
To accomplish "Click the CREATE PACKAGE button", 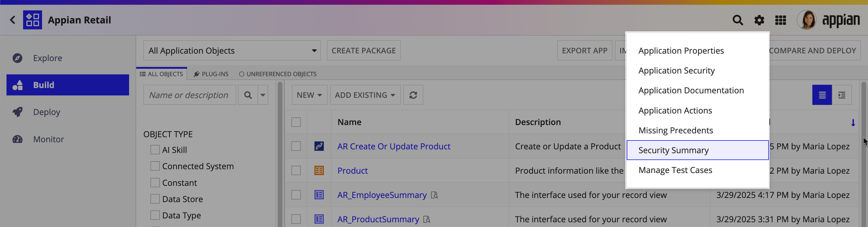I will pos(364,51).
